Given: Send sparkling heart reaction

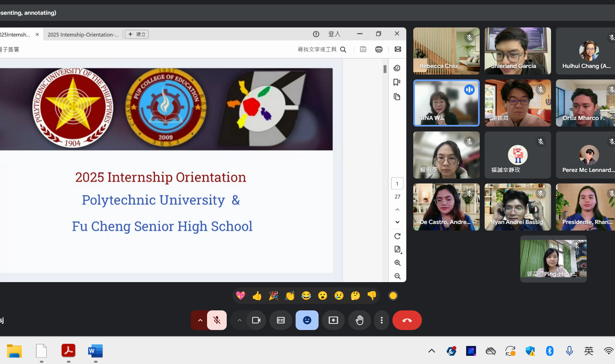Looking at the screenshot, I should [x=241, y=296].
